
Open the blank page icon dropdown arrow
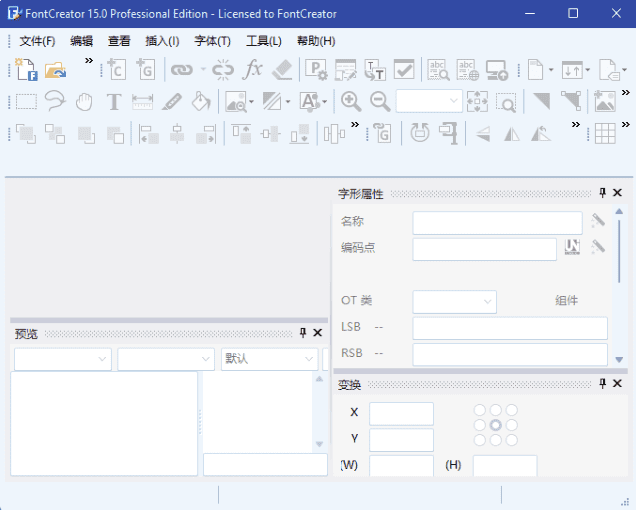point(551,70)
